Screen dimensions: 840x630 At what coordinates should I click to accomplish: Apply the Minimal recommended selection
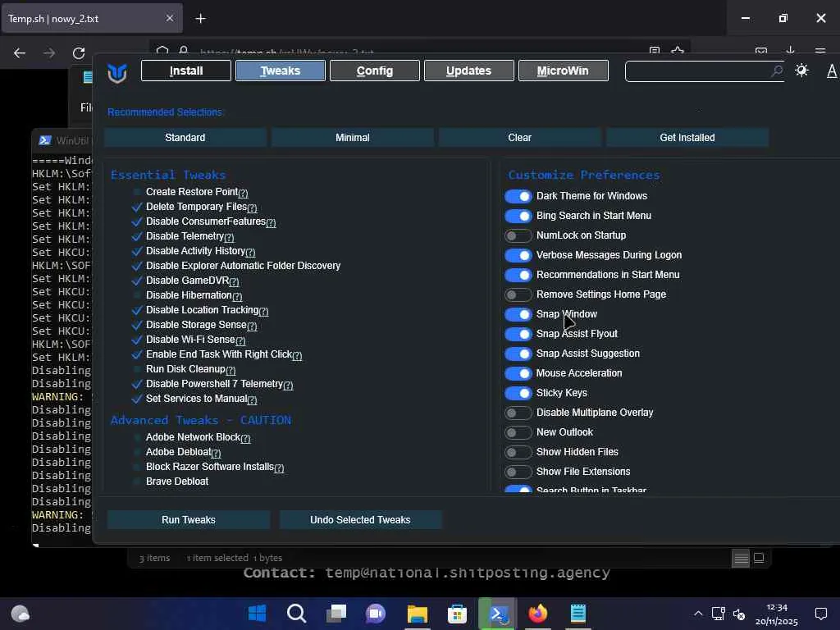point(353,138)
